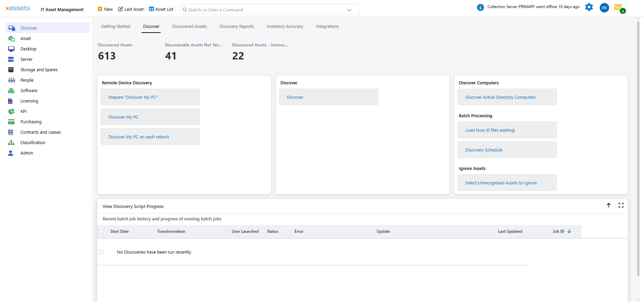This screenshot has height=306, width=644.
Task: Switch to the Discovered Assets tab
Action: pos(189,26)
